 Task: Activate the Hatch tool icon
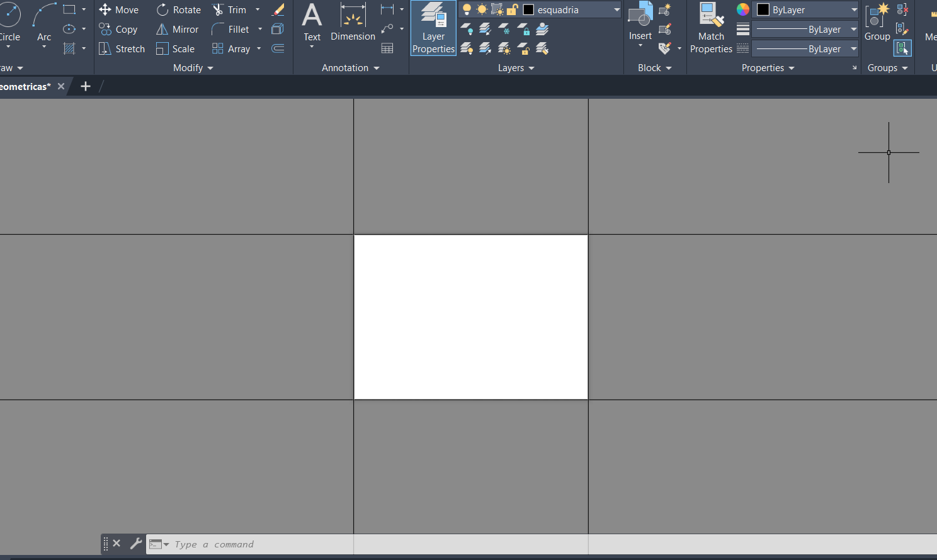point(69,48)
